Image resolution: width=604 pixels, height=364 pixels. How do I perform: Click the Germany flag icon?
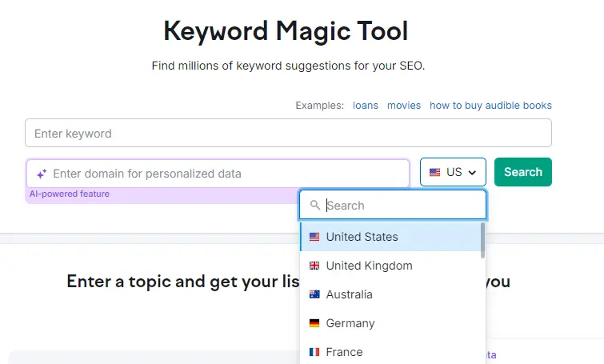point(314,323)
